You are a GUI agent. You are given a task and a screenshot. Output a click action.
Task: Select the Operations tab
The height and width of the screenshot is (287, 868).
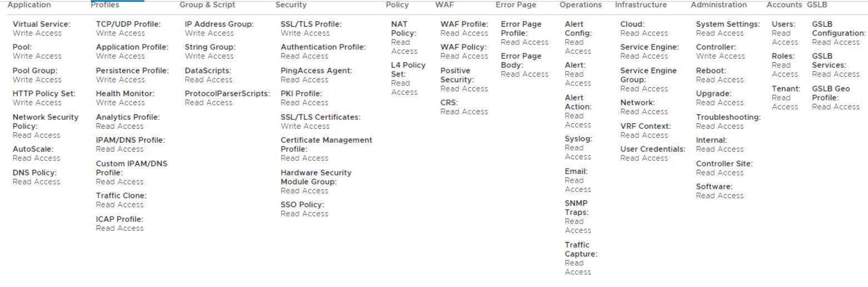[x=580, y=5]
